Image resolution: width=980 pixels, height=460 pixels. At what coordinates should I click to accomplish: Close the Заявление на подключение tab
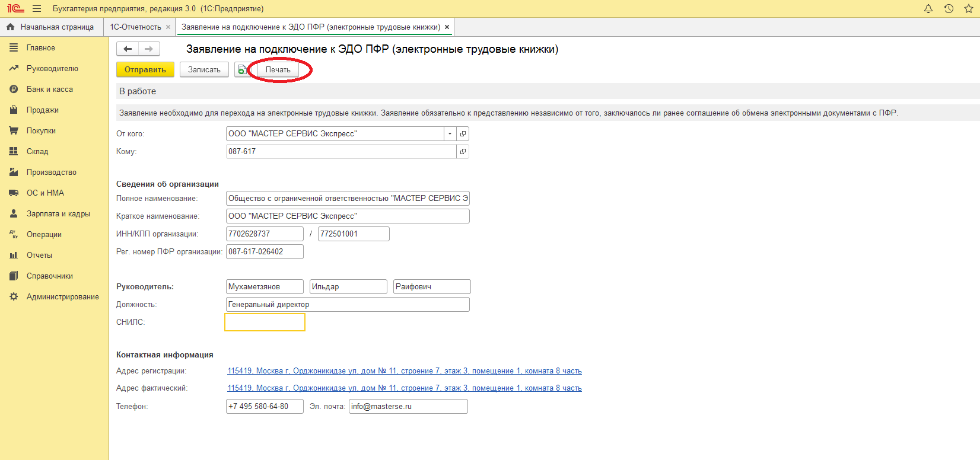tap(447, 27)
